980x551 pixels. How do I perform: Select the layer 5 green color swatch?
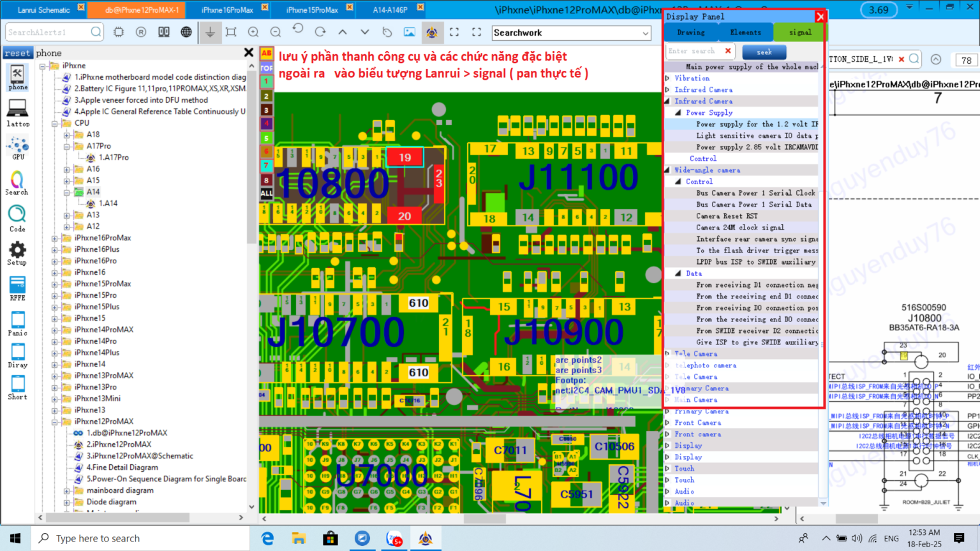coord(266,138)
